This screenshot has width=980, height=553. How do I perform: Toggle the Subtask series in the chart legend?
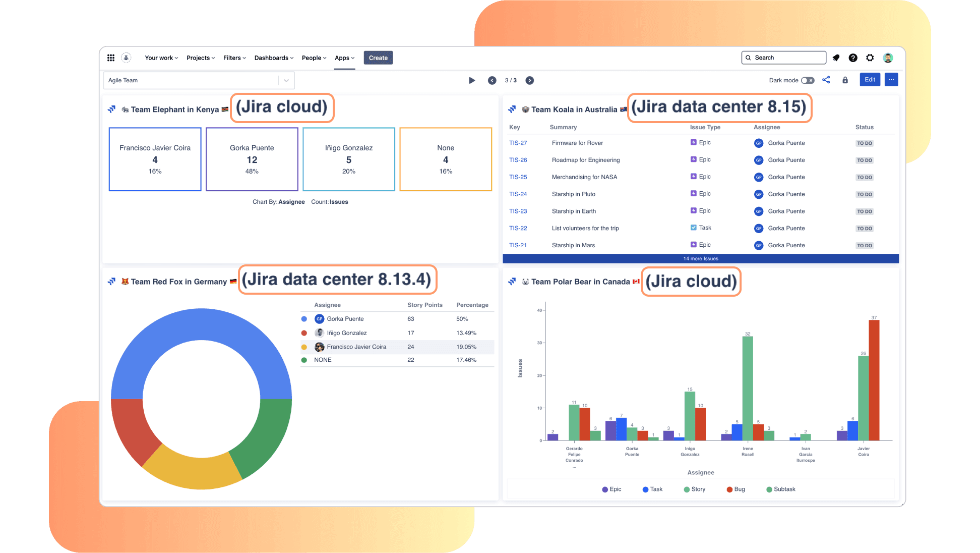click(780, 489)
